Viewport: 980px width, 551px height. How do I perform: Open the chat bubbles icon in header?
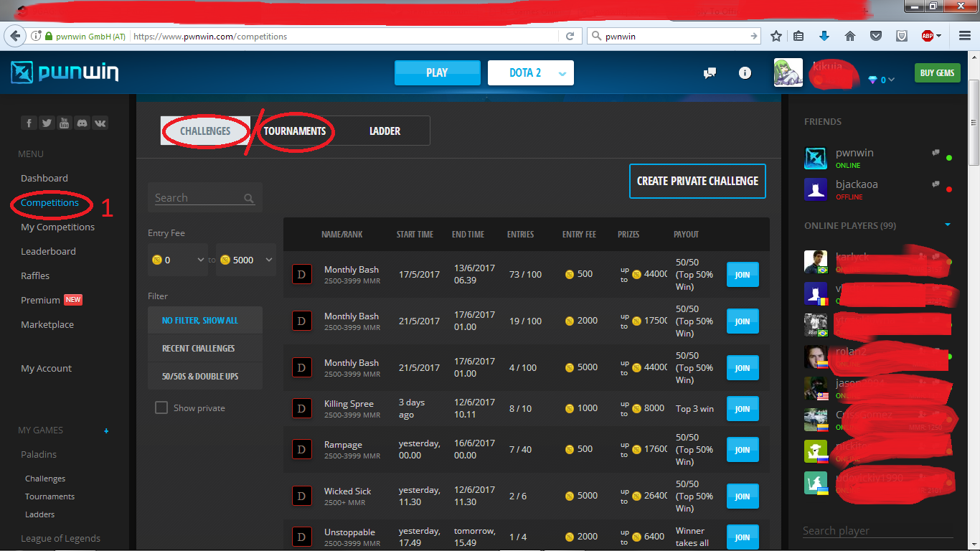(x=710, y=72)
